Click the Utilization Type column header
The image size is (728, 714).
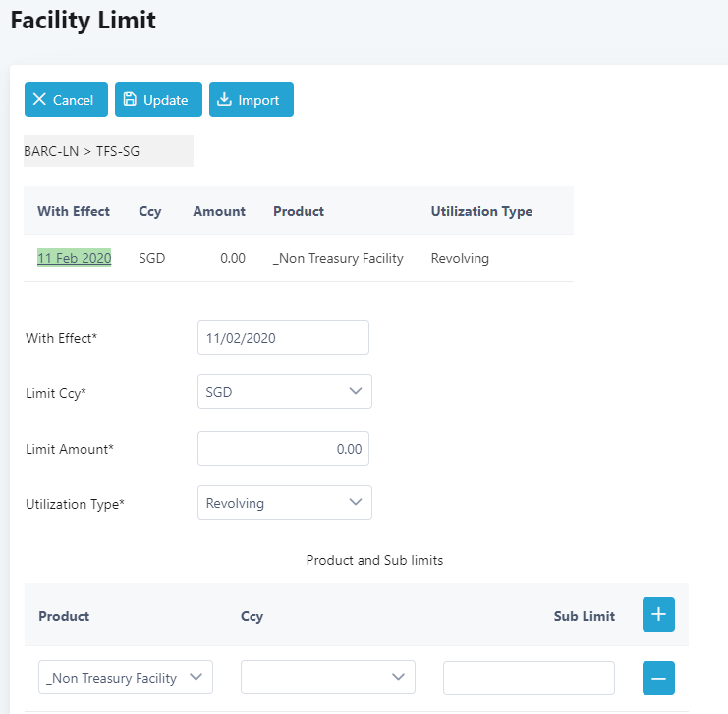(x=481, y=211)
